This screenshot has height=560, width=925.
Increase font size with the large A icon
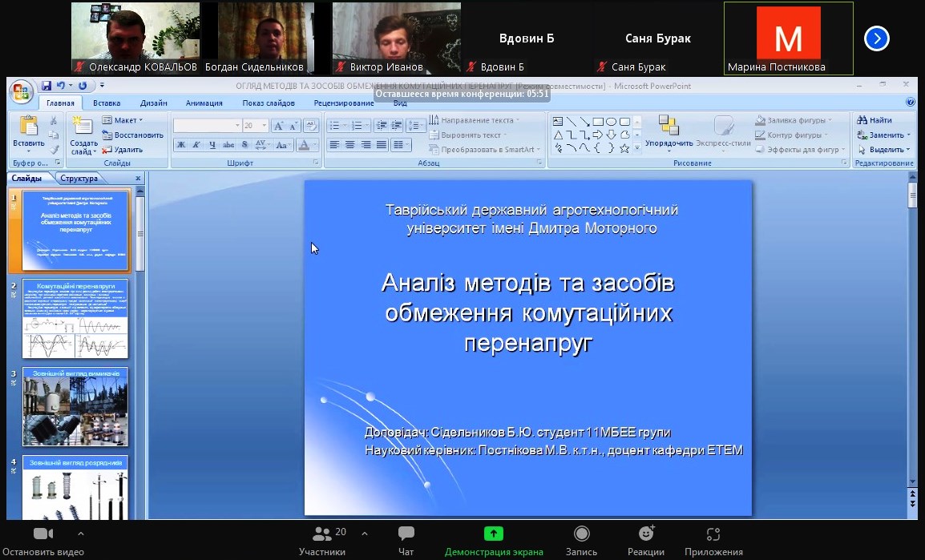(x=278, y=126)
